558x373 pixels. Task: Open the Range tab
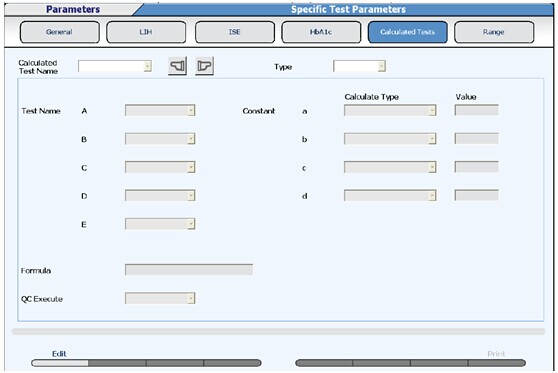tap(494, 32)
